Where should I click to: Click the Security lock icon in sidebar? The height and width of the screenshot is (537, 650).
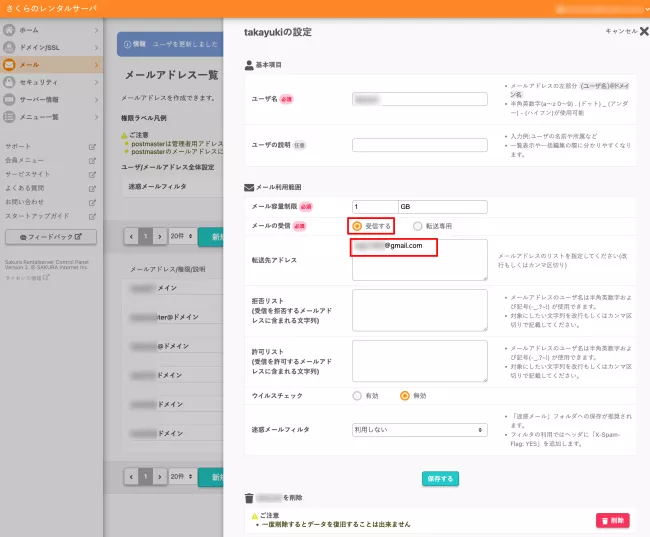[9, 82]
